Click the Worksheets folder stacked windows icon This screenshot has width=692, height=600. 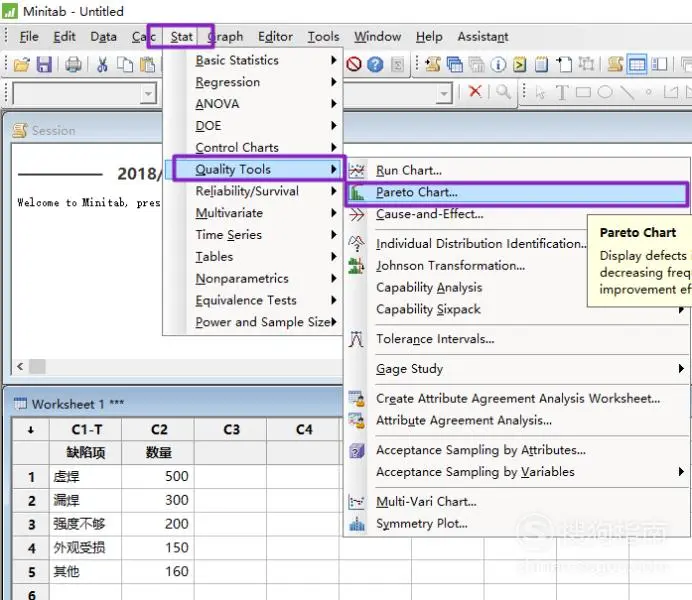coord(455,64)
